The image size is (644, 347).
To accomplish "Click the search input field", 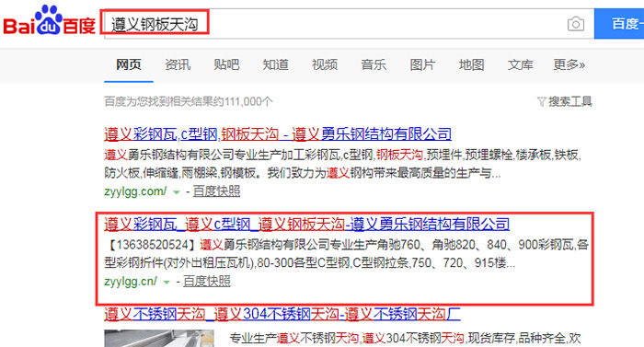I will pos(349,24).
